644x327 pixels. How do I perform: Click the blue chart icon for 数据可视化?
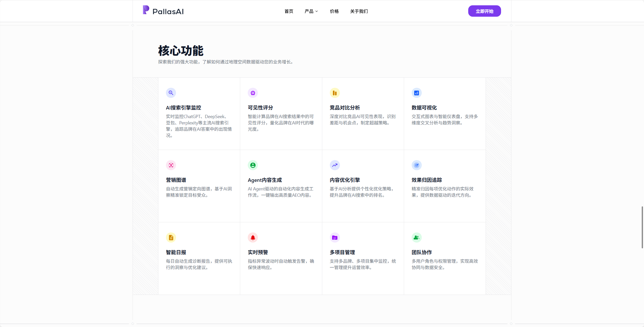click(417, 93)
